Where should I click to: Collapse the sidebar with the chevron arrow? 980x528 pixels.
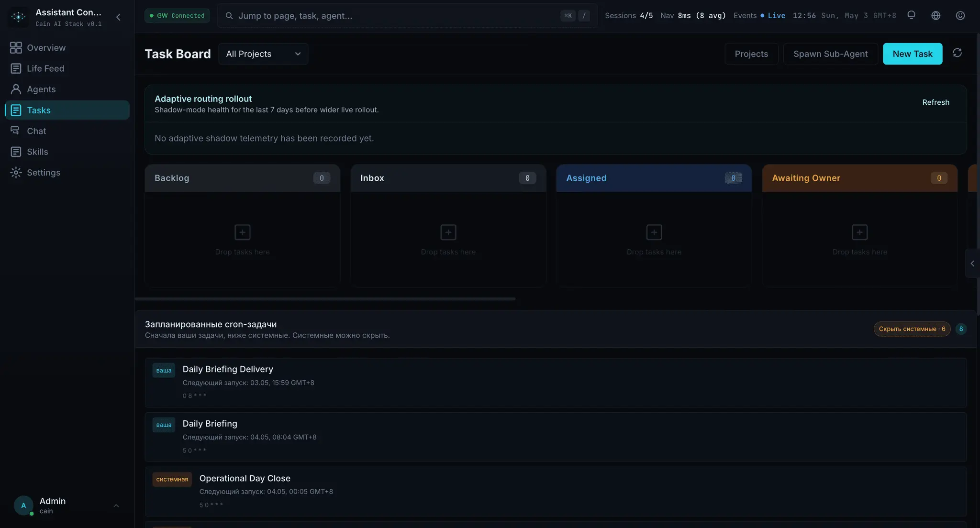tap(118, 17)
